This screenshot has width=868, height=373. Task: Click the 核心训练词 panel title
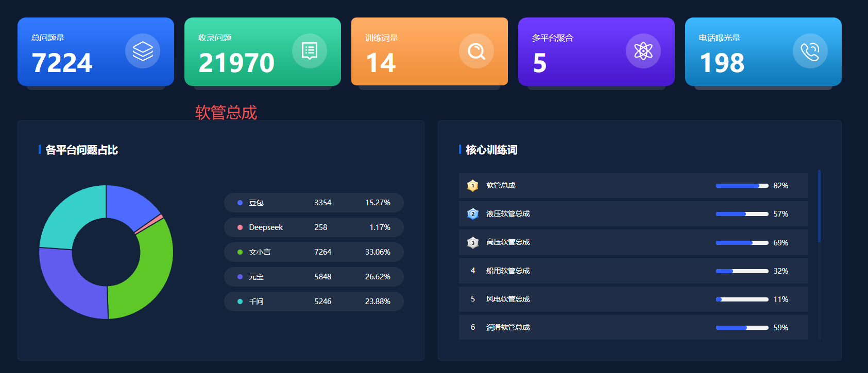(x=491, y=150)
